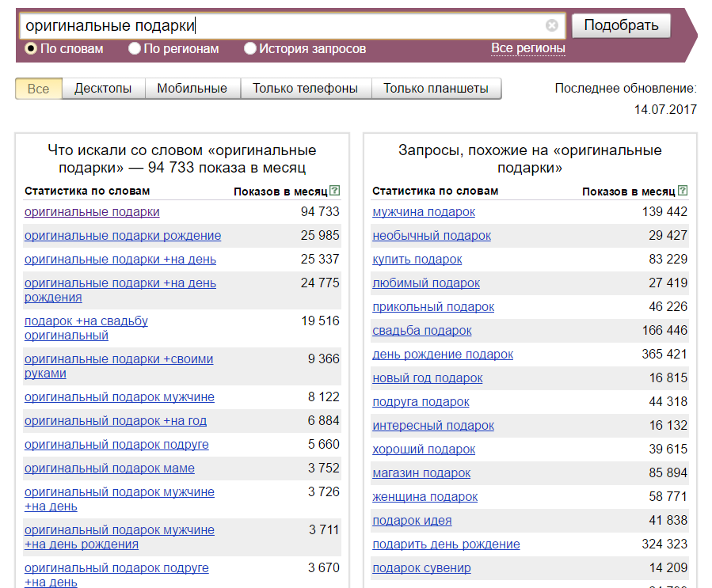The height and width of the screenshot is (588, 712).
Task: Clear the search field with the X icon
Action: pos(552,25)
